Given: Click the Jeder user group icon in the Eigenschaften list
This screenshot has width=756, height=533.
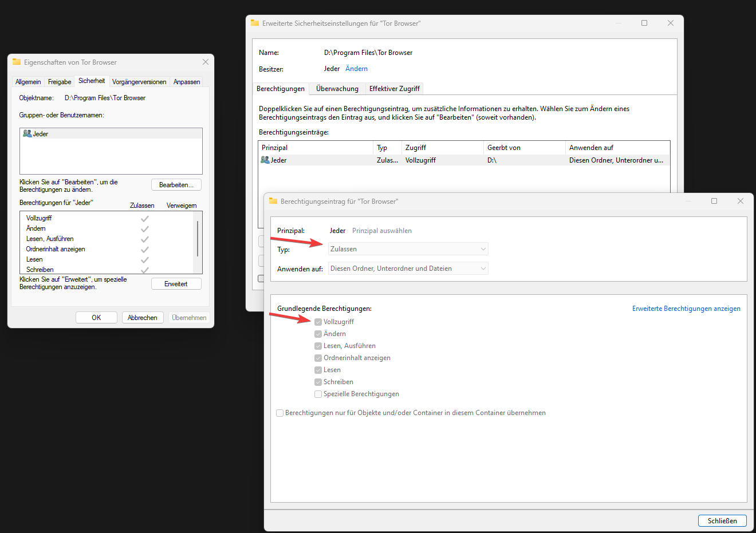Looking at the screenshot, I should [x=27, y=133].
